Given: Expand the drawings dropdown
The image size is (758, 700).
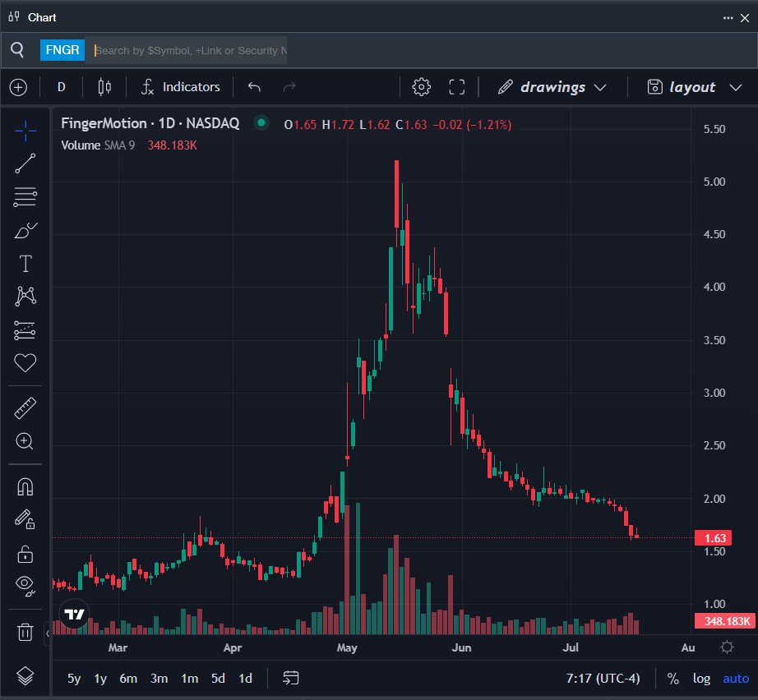Looking at the screenshot, I should click(552, 87).
